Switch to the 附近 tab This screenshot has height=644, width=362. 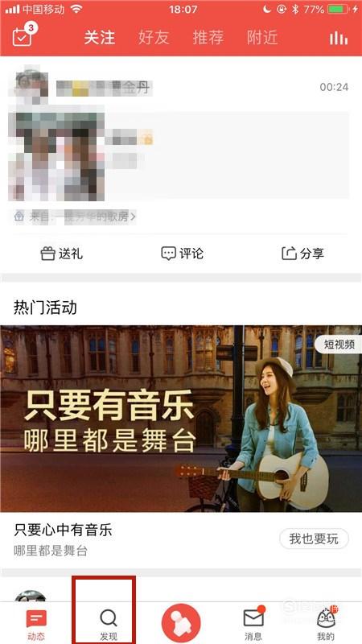tap(262, 38)
